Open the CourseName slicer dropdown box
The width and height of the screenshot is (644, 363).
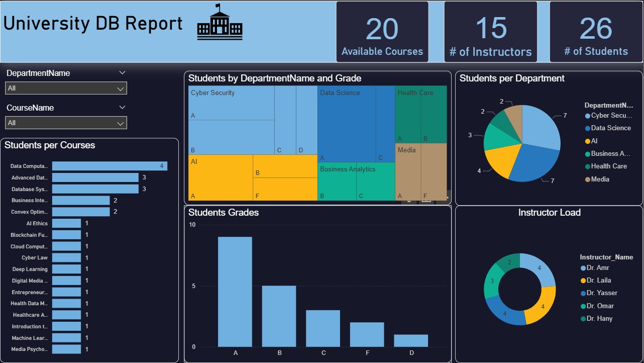(66, 123)
